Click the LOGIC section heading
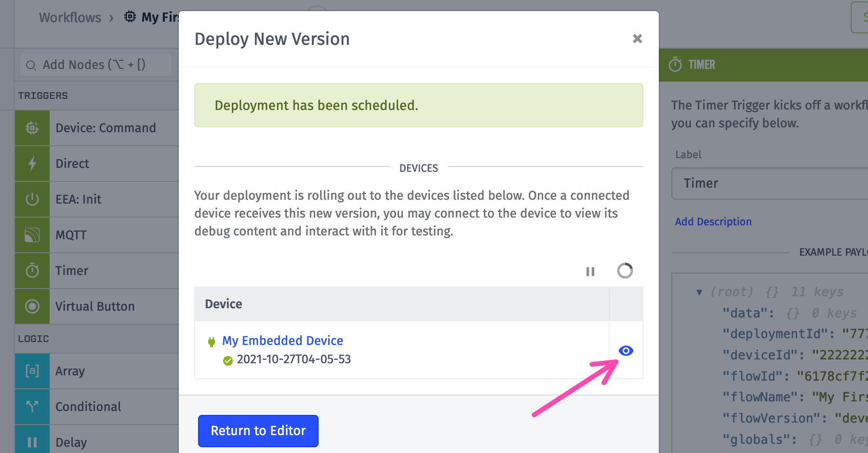 click(33, 339)
